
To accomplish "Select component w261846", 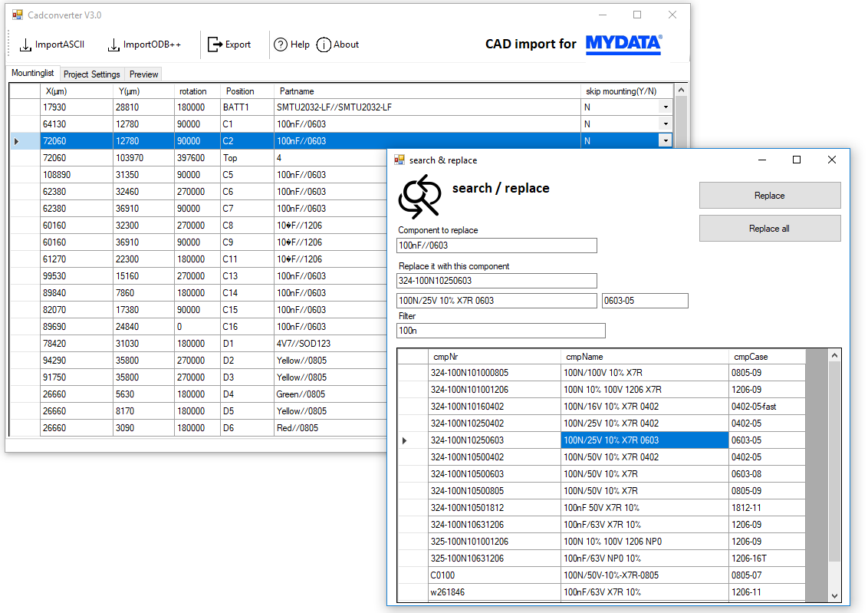I will pyautogui.click(x=495, y=592).
